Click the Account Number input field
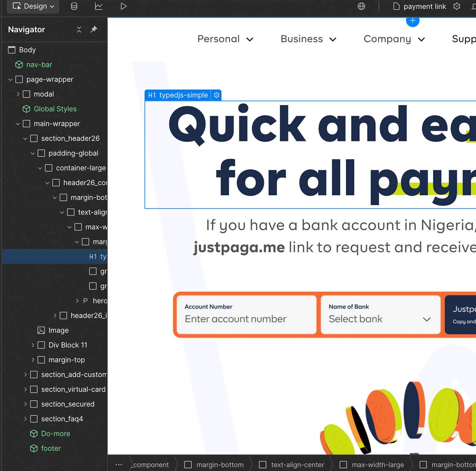476x471 pixels. 247,315
